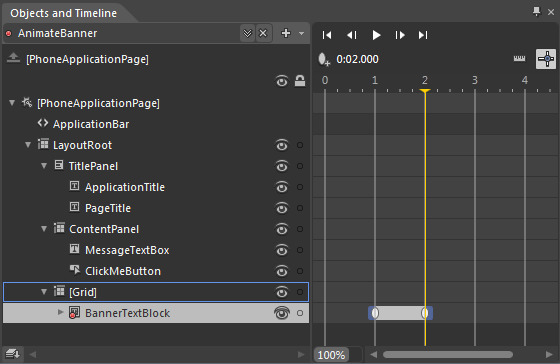Screen dimensions: 560x364
Task: Step to the next frame
Action: [400, 35]
